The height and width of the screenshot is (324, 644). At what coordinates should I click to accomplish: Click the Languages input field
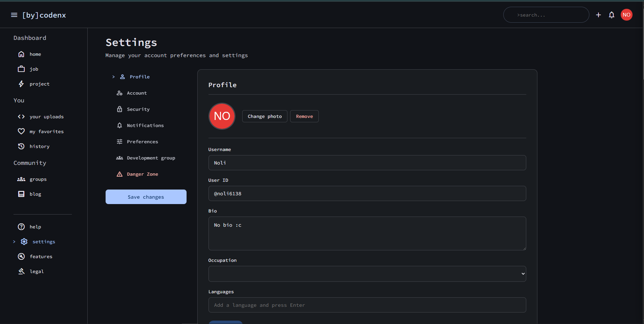coord(367,305)
